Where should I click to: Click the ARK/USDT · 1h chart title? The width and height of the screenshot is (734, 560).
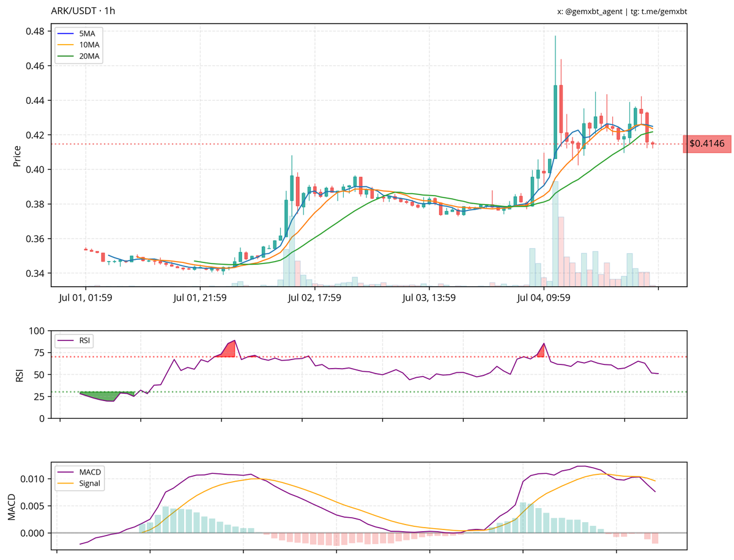[84, 12]
